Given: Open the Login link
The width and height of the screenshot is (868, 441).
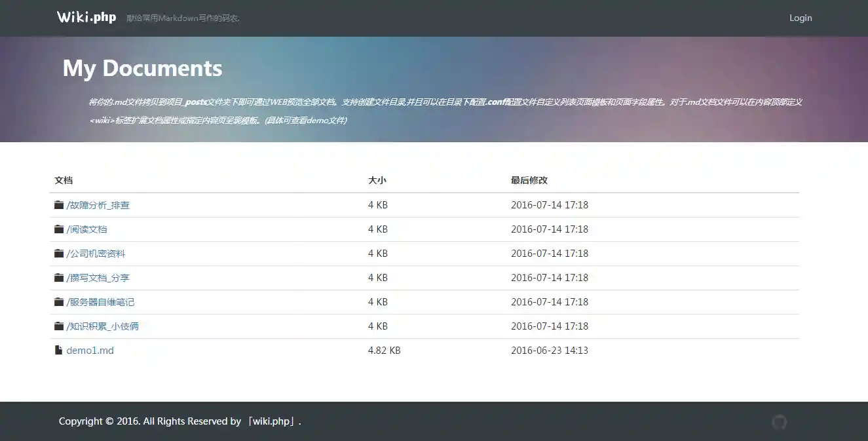Looking at the screenshot, I should (801, 18).
